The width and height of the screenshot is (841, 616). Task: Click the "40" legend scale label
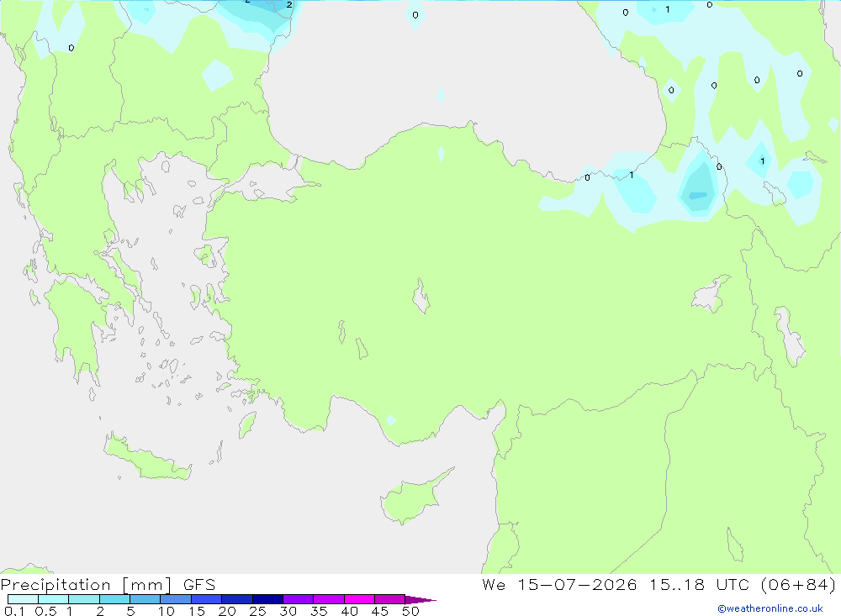coord(349,611)
